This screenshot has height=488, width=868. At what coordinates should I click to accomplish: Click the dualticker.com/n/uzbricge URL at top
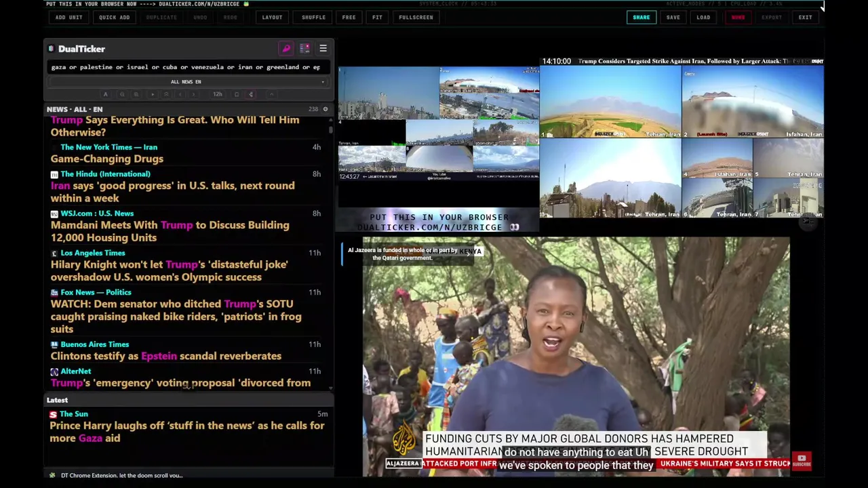199,4
